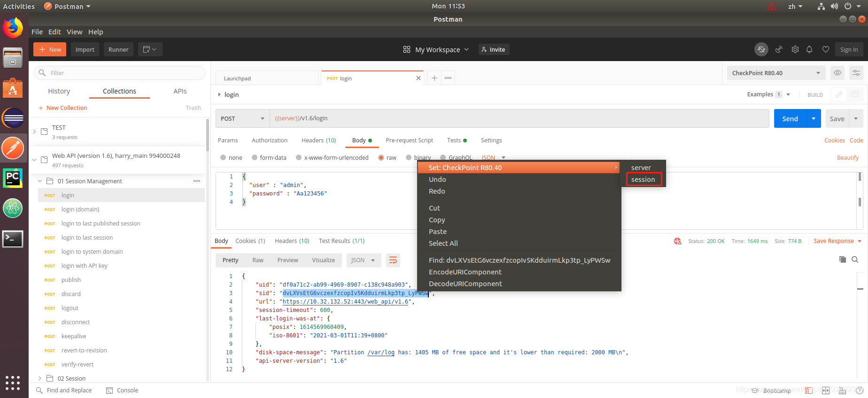Open Postman settings gear icon

pos(795,49)
